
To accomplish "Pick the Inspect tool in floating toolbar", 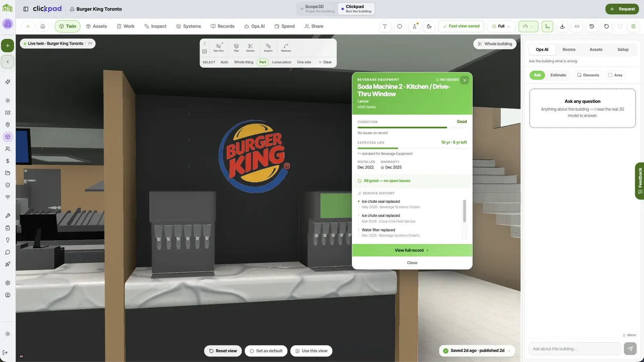I will tap(268, 47).
